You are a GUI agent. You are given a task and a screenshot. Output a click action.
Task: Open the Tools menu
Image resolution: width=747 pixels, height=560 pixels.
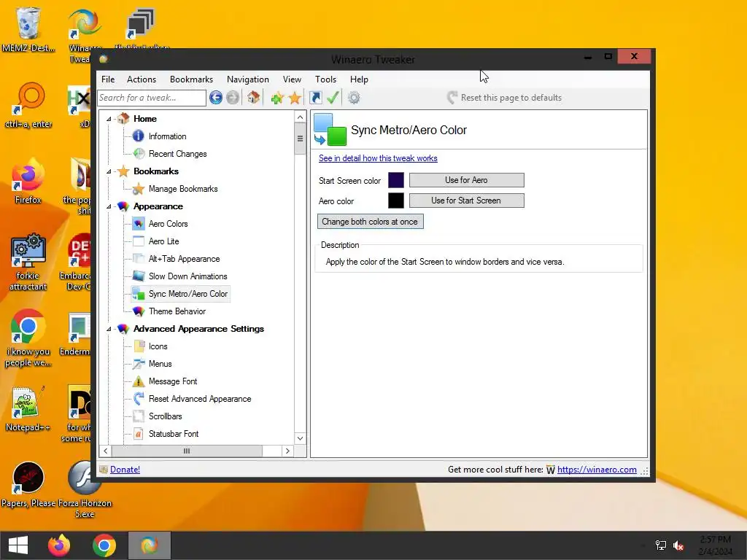[325, 79]
